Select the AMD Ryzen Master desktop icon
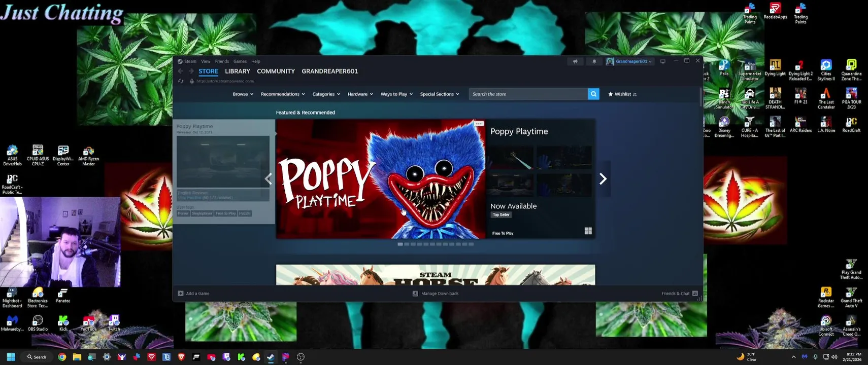This screenshot has height=365, width=868. (x=88, y=156)
